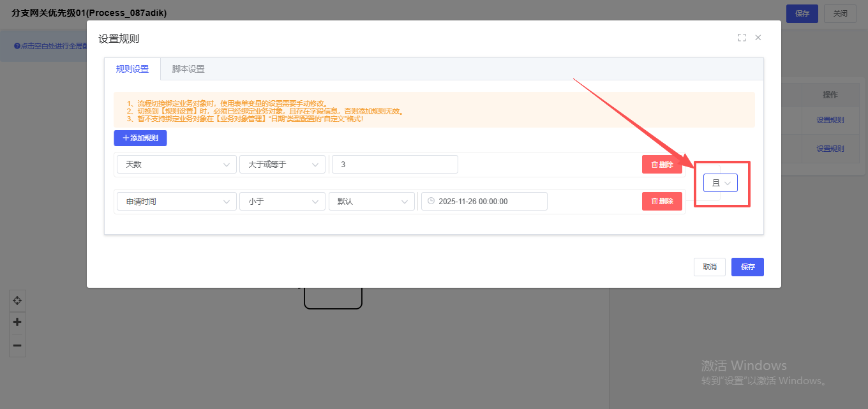
Task: Open the 且 logic operator dropdown
Action: (x=721, y=183)
